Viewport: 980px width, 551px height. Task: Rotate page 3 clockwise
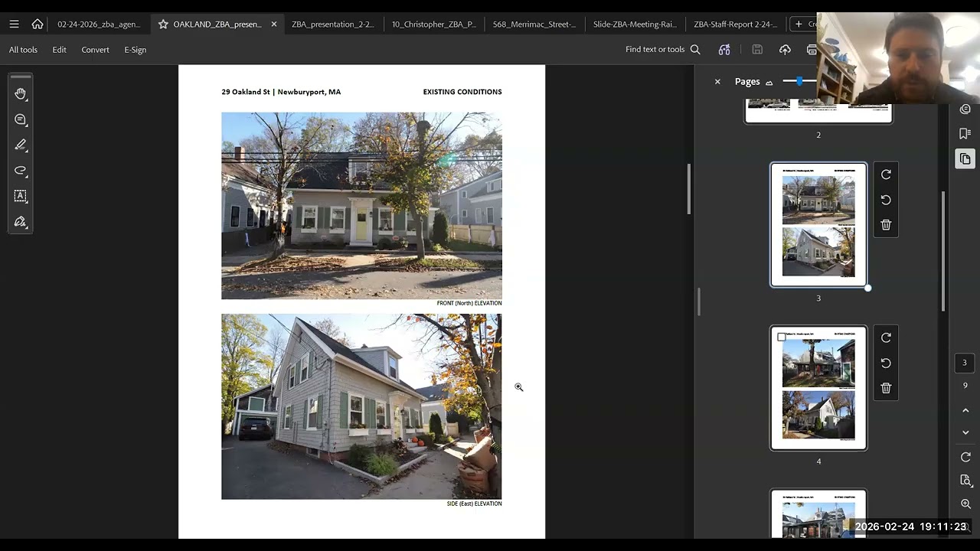click(x=886, y=174)
